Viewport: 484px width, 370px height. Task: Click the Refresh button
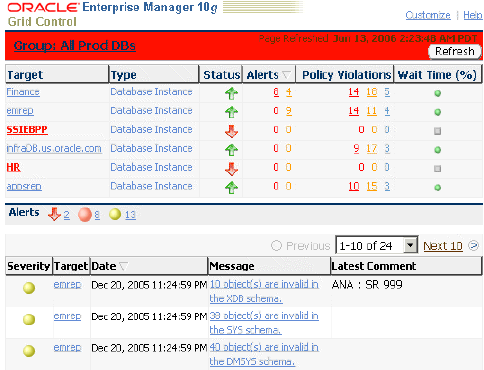pos(455,51)
